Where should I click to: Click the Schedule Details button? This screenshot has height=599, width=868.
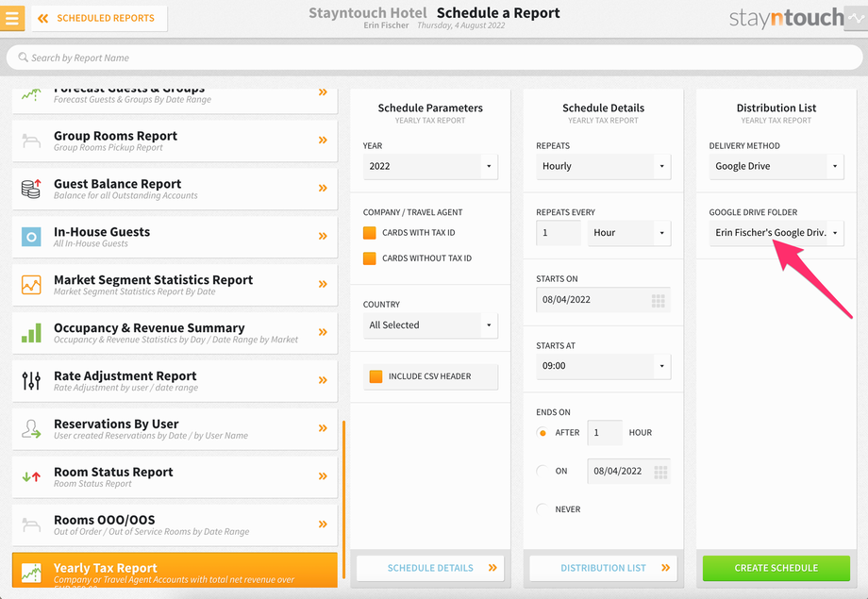[x=430, y=568]
